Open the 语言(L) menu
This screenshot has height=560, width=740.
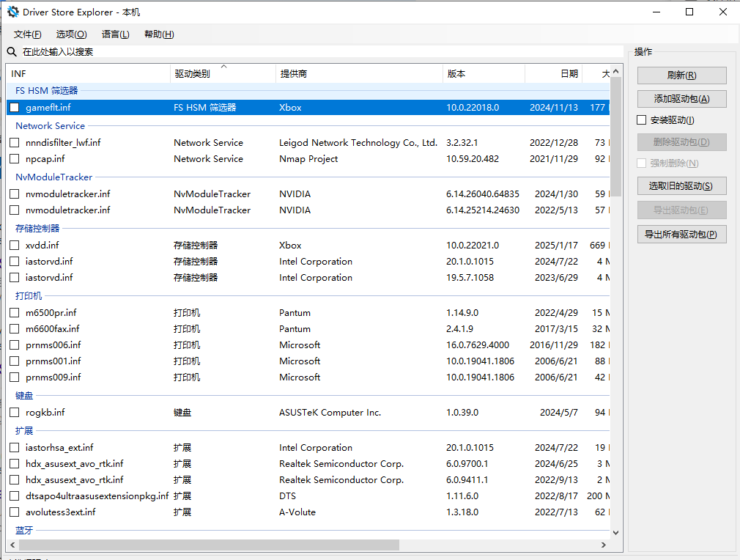[115, 34]
